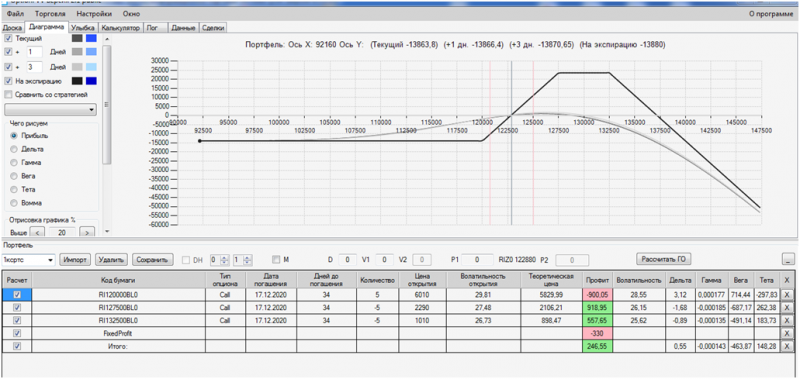Delete the FixedProfit row with X

click(x=787, y=333)
